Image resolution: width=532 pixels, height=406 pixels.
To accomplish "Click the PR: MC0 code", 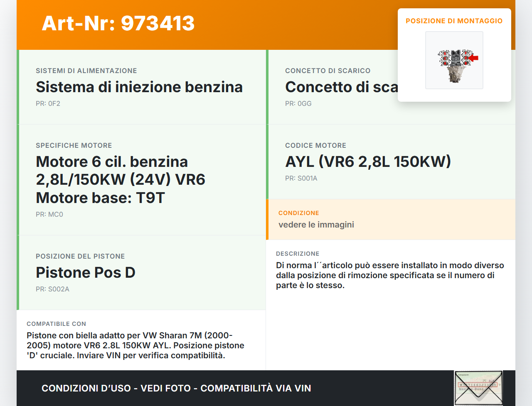I will (49, 215).
